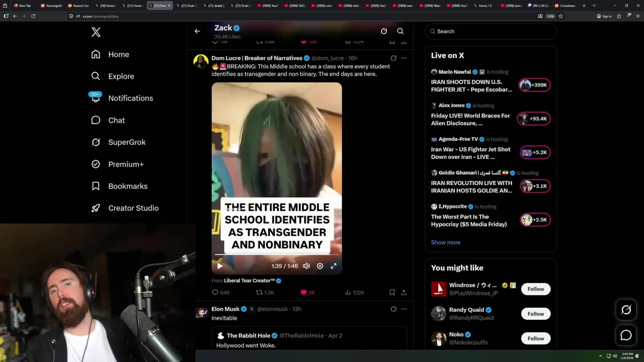
Task: Click Show more under Live on X
Action: pyautogui.click(x=446, y=242)
